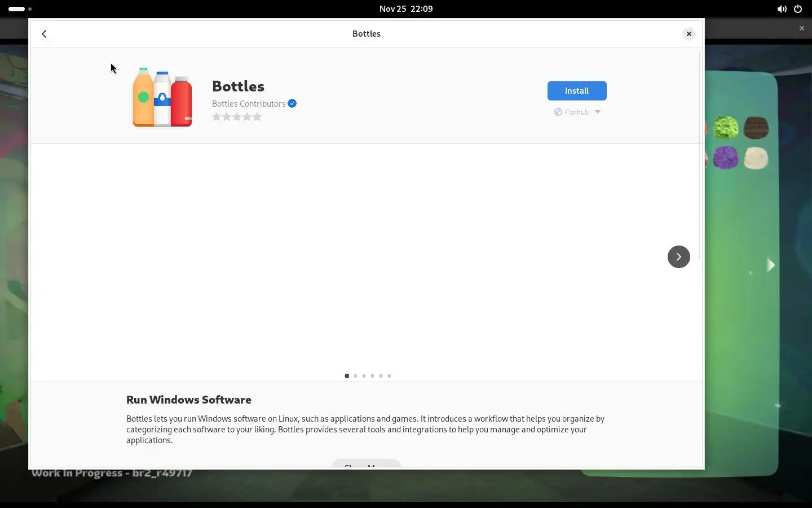Open the power menu icon in the top bar
Viewport: 812px width, 508px height.
pyautogui.click(x=798, y=9)
